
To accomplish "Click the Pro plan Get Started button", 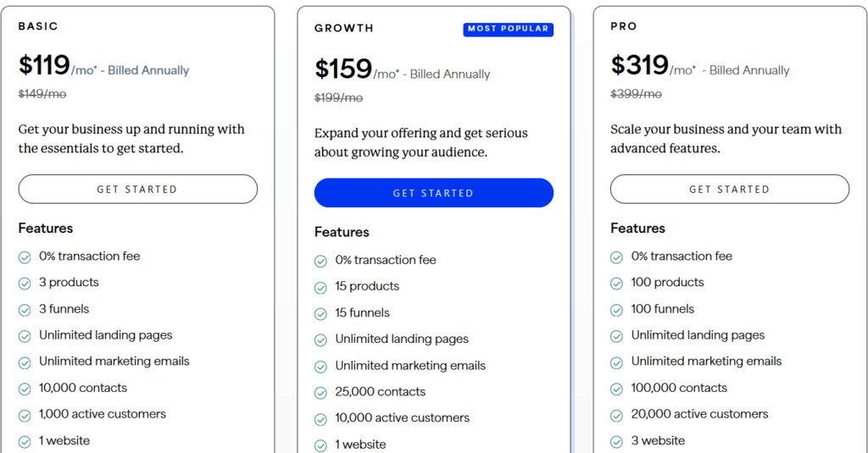I will pos(730,189).
